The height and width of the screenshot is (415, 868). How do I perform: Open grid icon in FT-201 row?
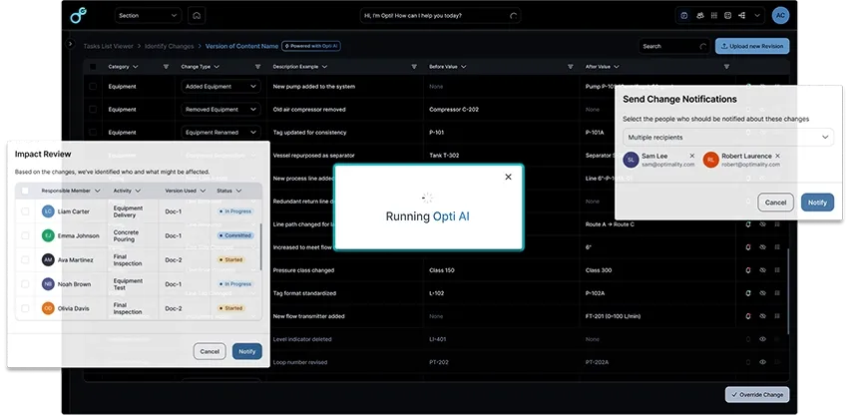(x=777, y=316)
